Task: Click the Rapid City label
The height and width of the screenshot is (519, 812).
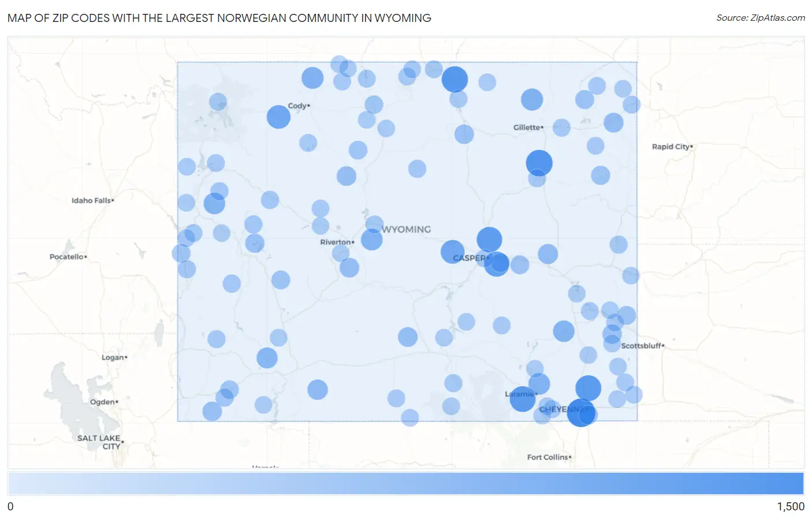Action: tap(672, 147)
